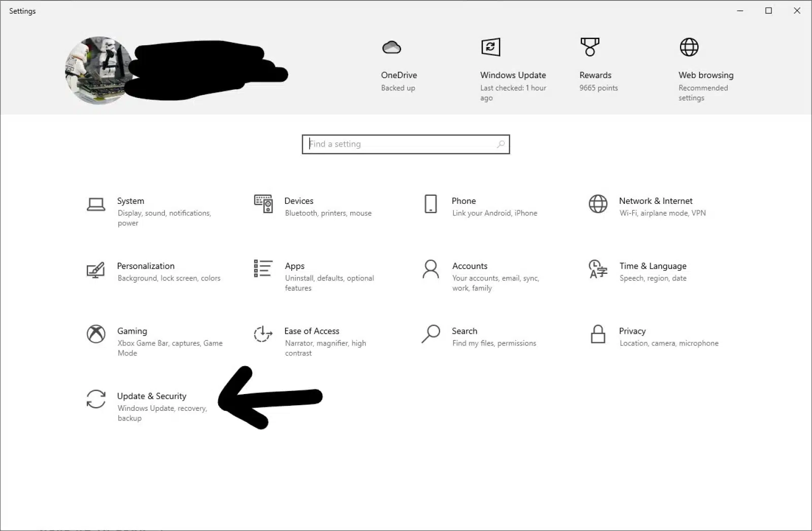Click 'Link your Android, iPhone' description
The height and width of the screenshot is (531, 812).
pyautogui.click(x=494, y=214)
